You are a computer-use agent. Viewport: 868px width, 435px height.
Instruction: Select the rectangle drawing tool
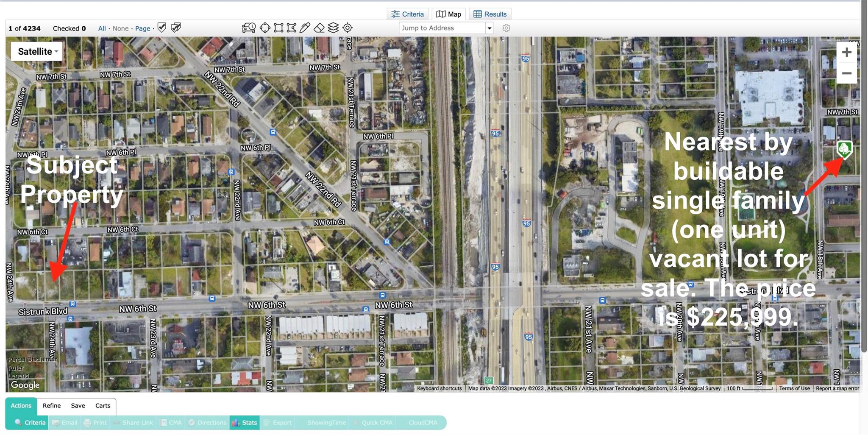point(278,28)
